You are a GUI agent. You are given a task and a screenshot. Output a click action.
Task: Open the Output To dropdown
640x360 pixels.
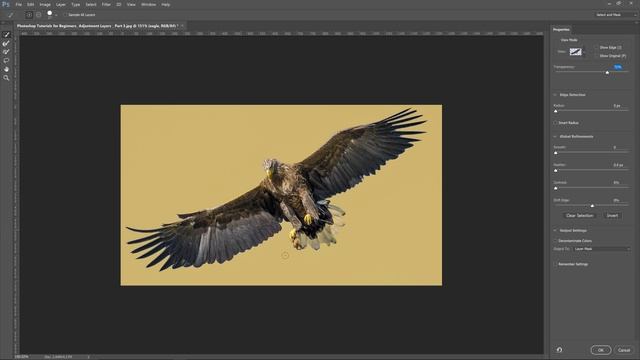click(x=601, y=249)
